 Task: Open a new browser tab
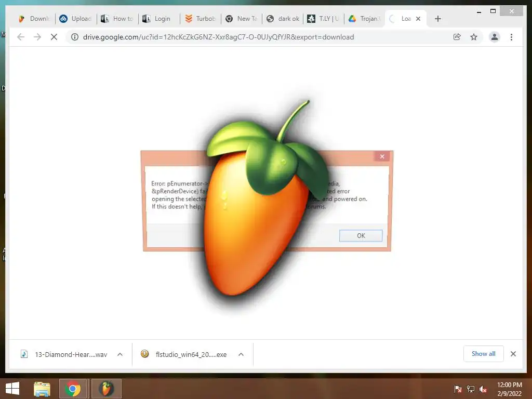point(437,19)
